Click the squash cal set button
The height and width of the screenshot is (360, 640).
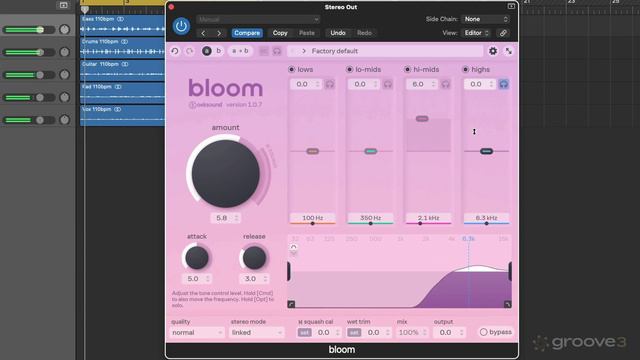pyautogui.click(x=304, y=333)
